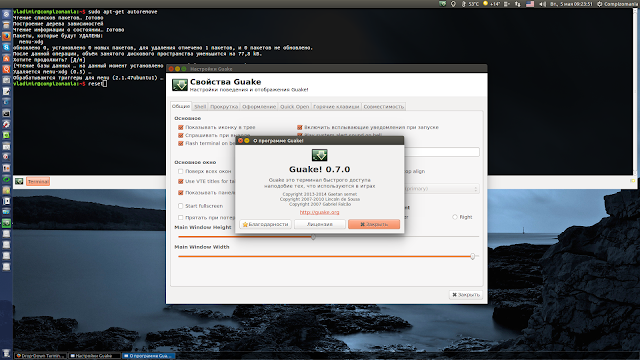Click the Guake indicator in the top panel
The image size is (640, 360).
[x=442, y=4]
